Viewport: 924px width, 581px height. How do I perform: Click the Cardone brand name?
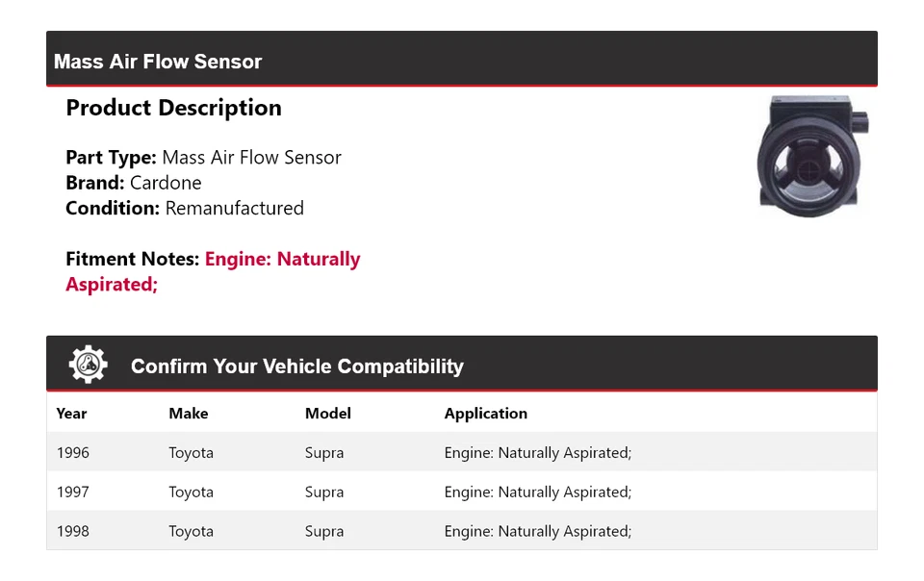point(166,183)
